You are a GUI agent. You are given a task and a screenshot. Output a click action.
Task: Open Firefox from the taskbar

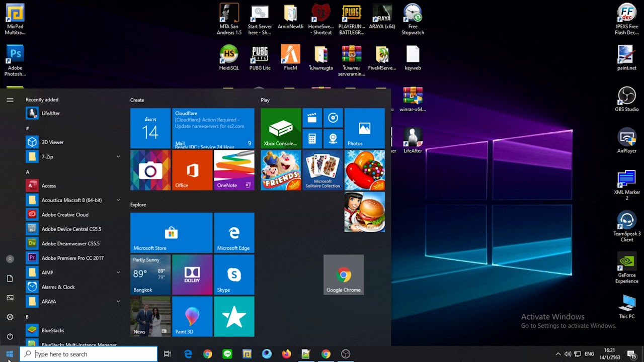coord(286,354)
